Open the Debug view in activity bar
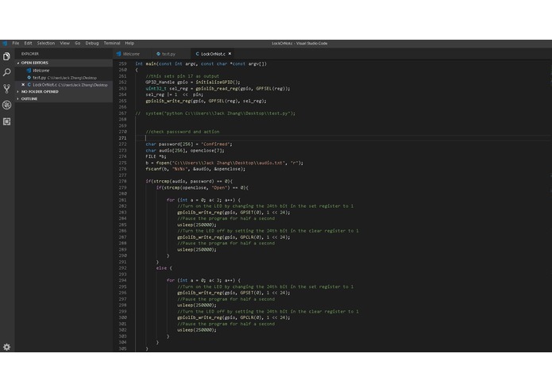552x392 pixels. (x=6, y=105)
